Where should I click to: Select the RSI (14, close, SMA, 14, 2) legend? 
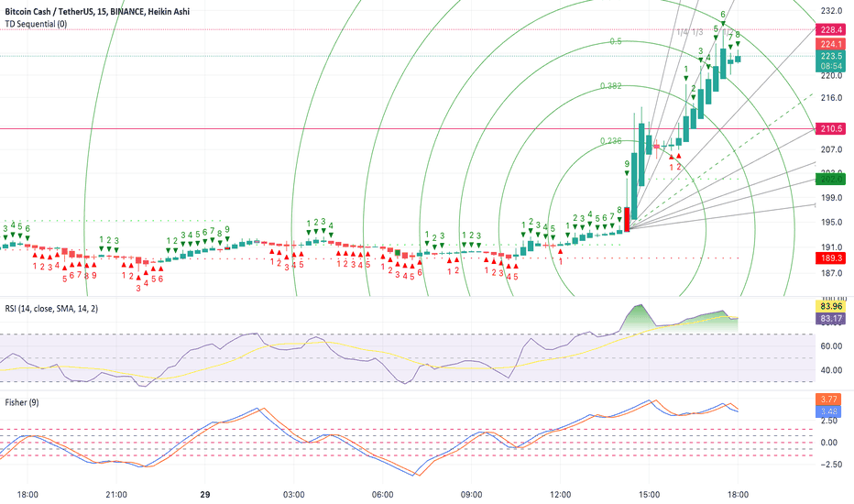point(51,309)
